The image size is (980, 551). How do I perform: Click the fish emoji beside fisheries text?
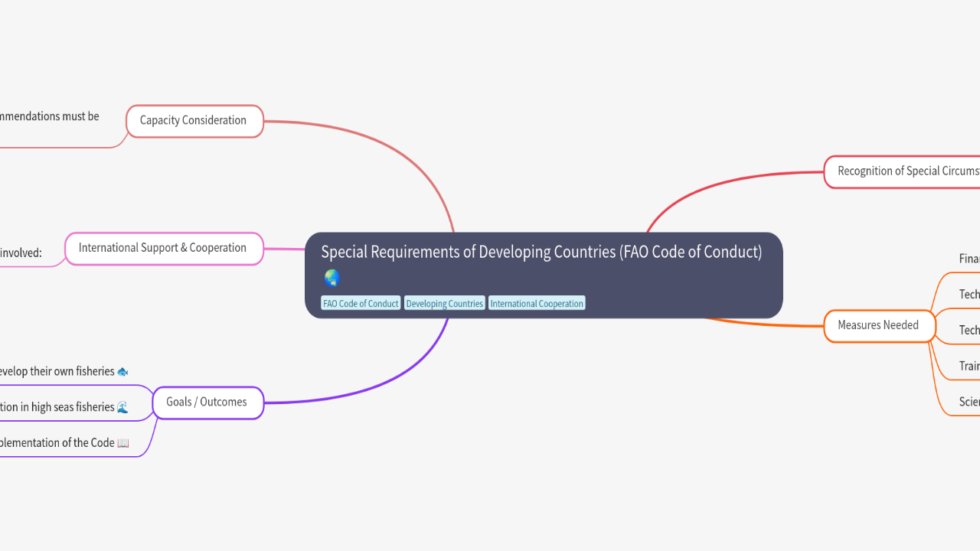pos(122,372)
